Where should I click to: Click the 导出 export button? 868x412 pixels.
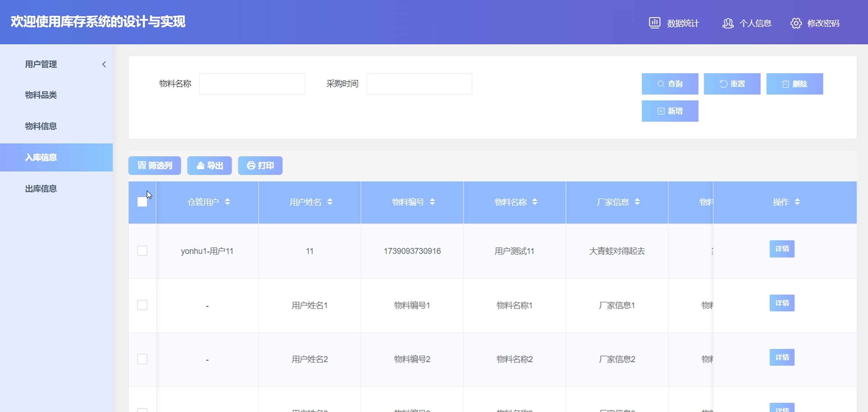click(209, 166)
